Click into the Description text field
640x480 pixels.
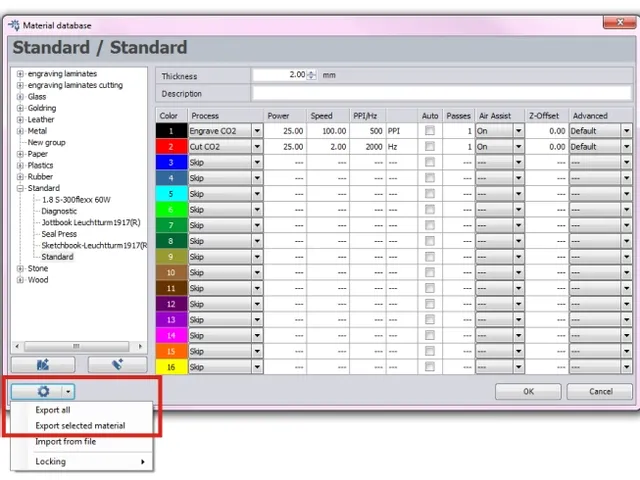[441, 94]
